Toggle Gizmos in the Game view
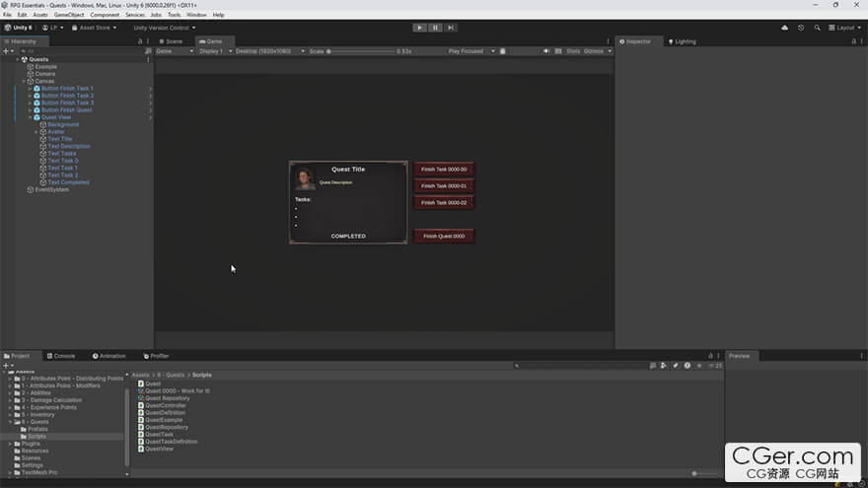Screen dimensions: 868x488 (x=593, y=51)
